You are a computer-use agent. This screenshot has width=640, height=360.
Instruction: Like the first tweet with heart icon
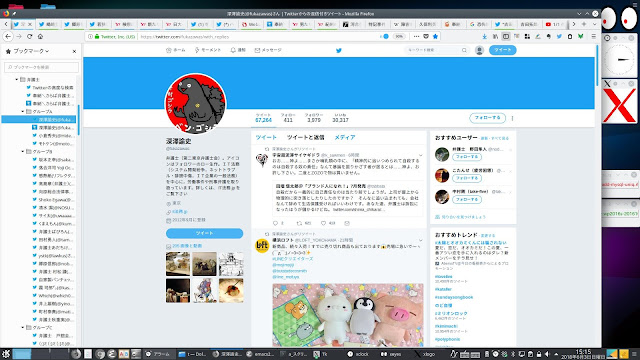click(323, 223)
